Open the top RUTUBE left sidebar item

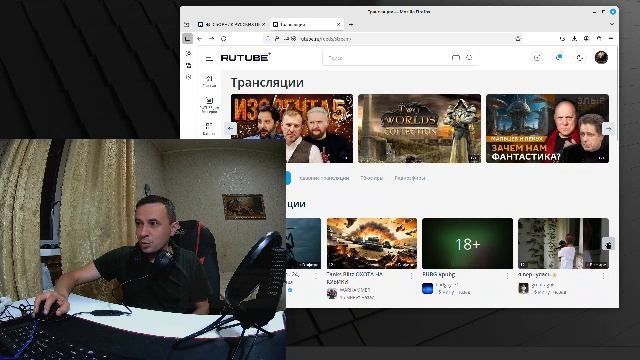click(x=209, y=81)
